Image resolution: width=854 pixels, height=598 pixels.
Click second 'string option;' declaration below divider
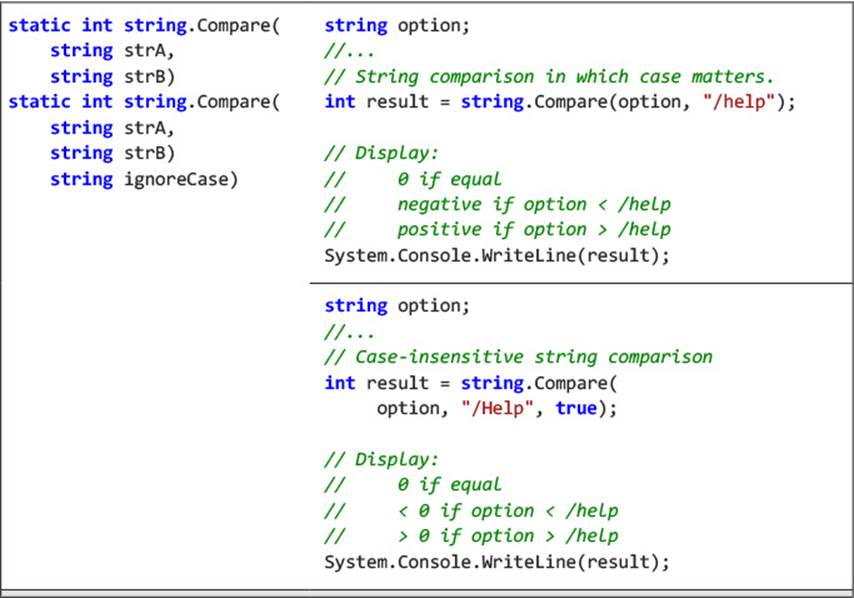click(x=397, y=306)
